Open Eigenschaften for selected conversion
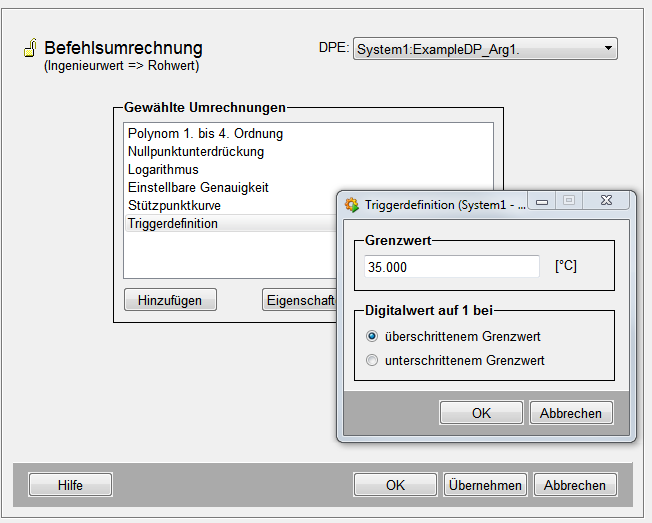 click(299, 300)
